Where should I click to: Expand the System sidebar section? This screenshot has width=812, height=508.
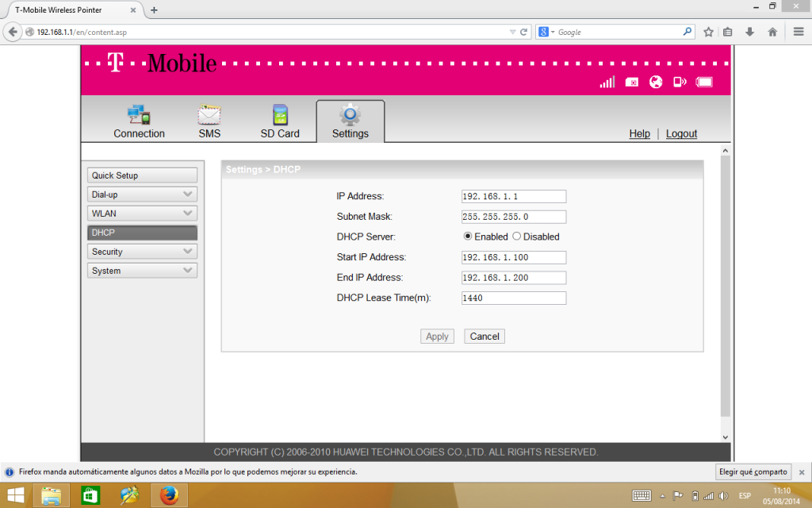click(x=142, y=271)
